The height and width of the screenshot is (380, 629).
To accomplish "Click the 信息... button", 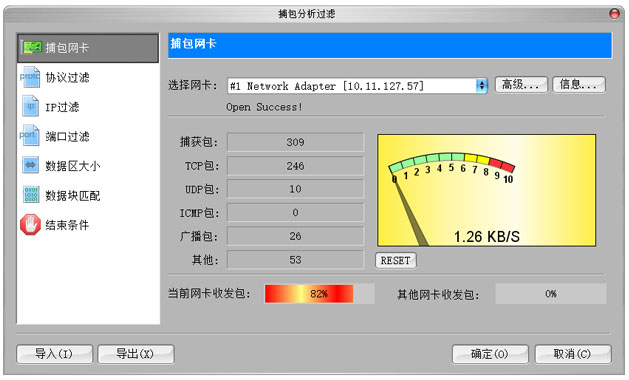I will 578,85.
